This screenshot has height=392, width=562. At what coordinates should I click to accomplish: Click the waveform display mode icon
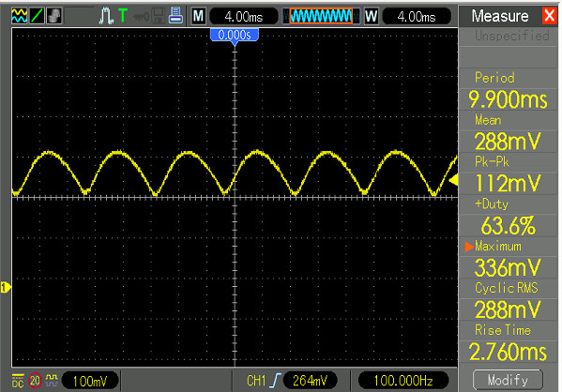(19, 16)
